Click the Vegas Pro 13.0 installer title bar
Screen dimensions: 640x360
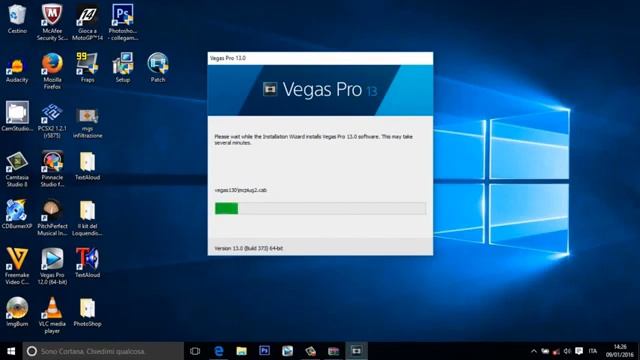320,58
